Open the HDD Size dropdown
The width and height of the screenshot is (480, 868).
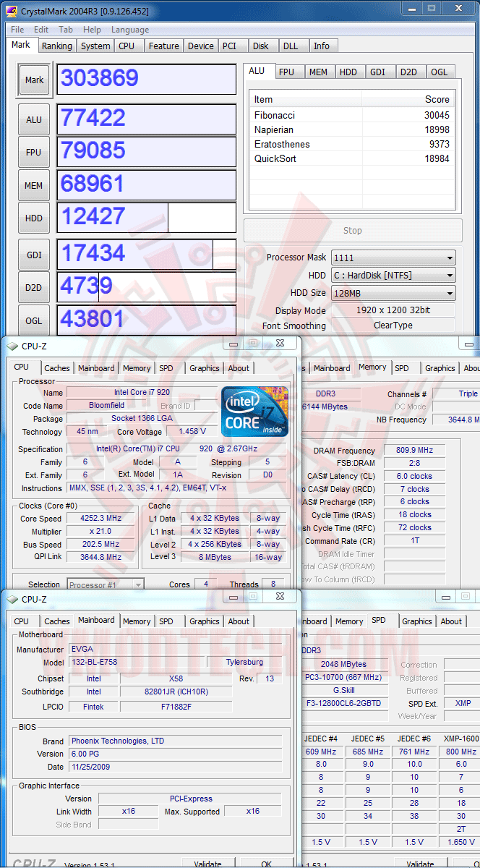(x=393, y=293)
